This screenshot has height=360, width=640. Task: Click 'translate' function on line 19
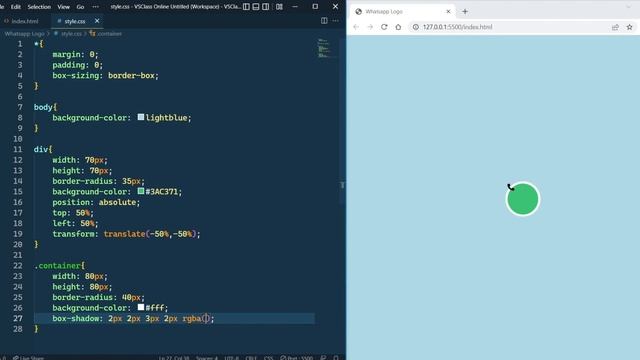(124, 234)
